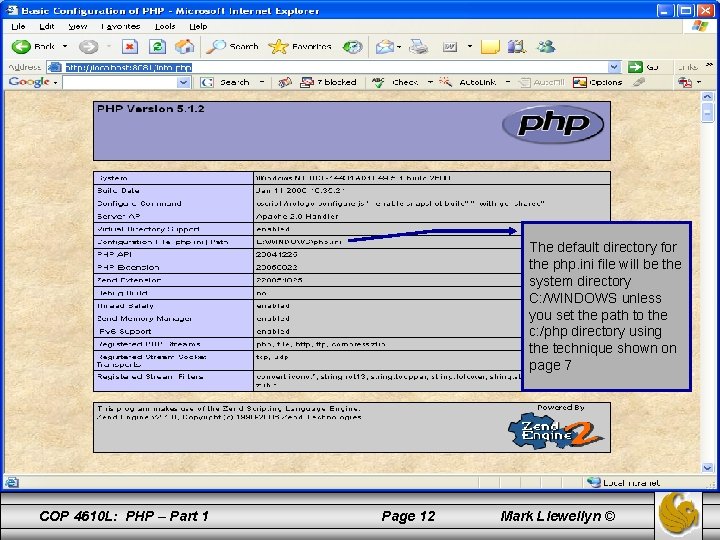Viewport: 720px width, 540px height.
Task: Expand the Edit button dropdown arrow
Action: pyautogui.click(x=469, y=46)
